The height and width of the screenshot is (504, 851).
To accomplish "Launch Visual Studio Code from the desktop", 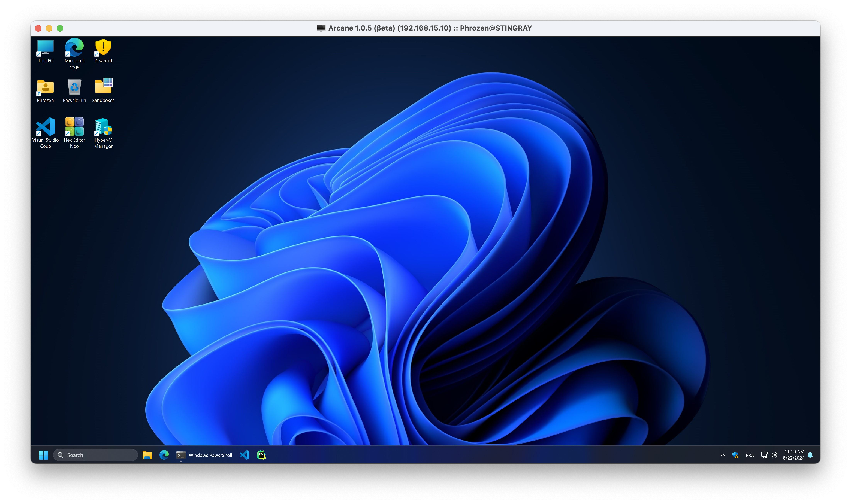I will coord(45,127).
